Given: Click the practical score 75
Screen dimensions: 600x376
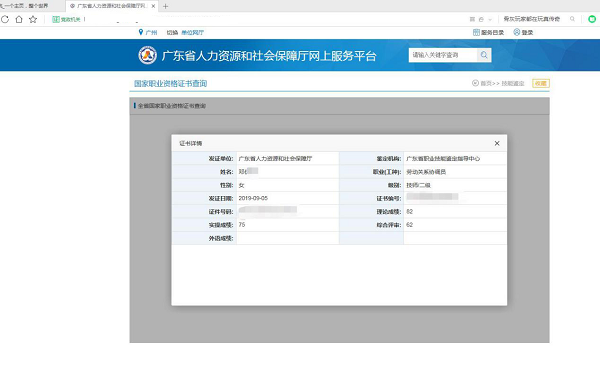Looking at the screenshot, I should [x=242, y=225].
